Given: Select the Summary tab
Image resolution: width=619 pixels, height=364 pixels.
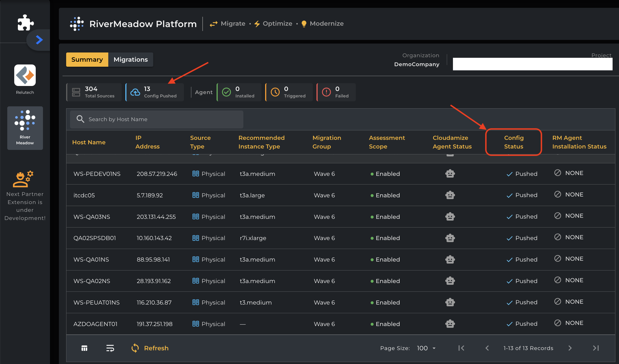Looking at the screenshot, I should coord(87,59).
